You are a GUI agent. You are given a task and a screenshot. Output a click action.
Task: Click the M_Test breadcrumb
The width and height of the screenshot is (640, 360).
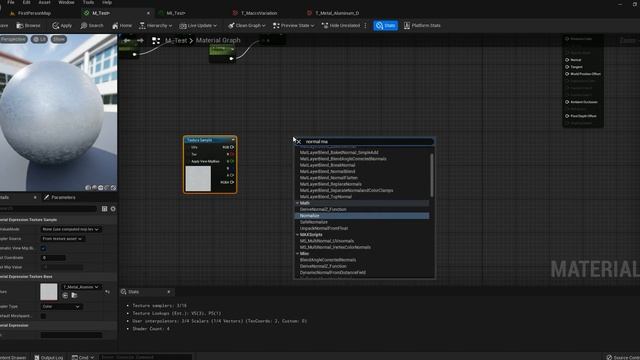click(x=176, y=40)
